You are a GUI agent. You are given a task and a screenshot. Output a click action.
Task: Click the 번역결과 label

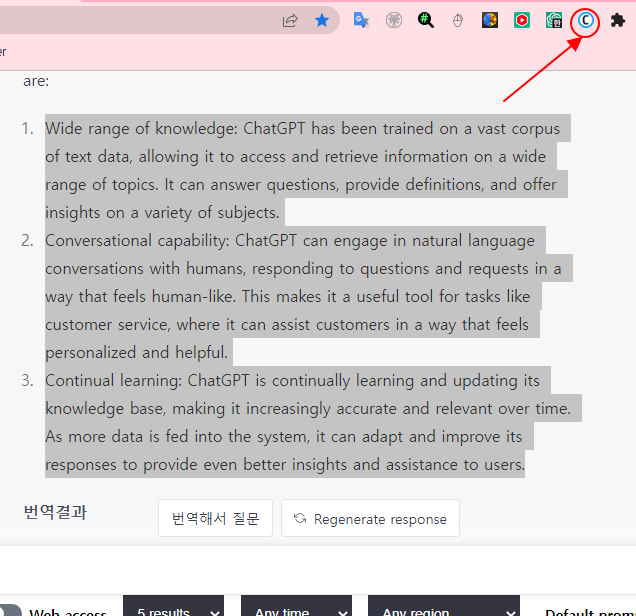(55, 512)
